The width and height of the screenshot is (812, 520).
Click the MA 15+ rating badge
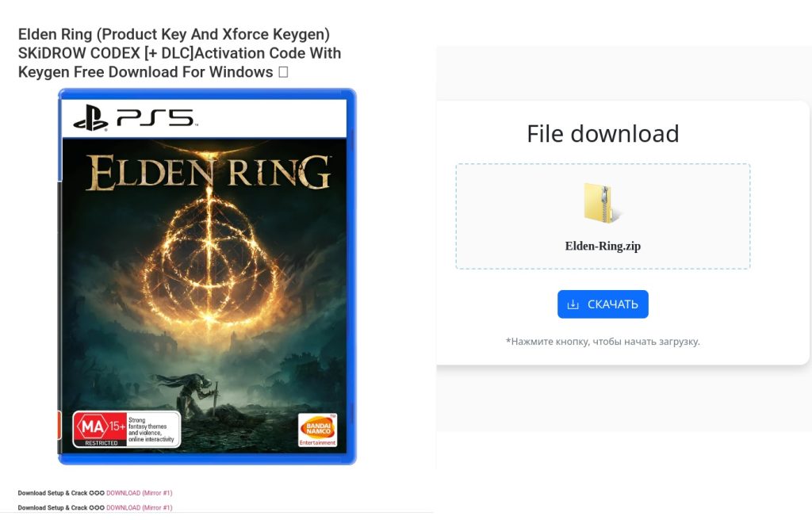(x=100, y=428)
